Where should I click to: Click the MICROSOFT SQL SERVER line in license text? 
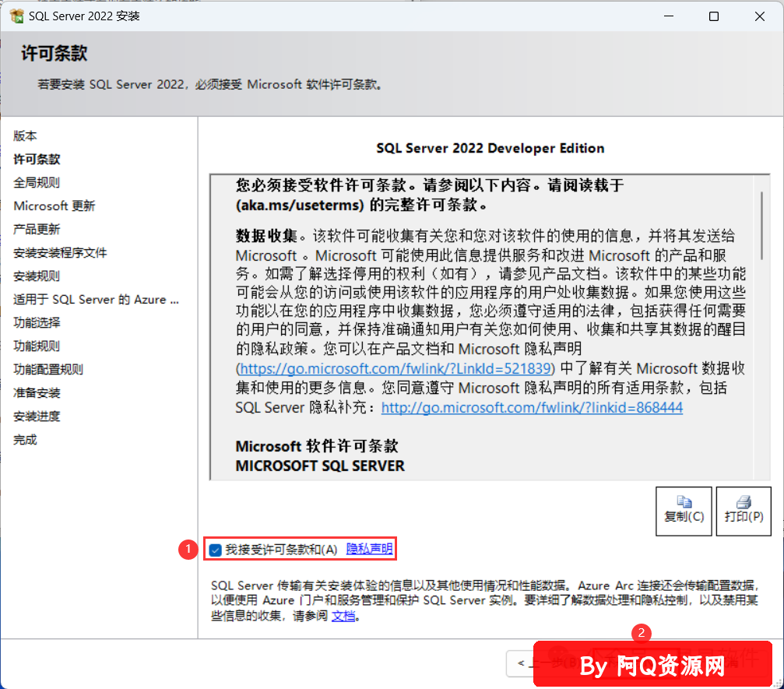pyautogui.click(x=320, y=466)
